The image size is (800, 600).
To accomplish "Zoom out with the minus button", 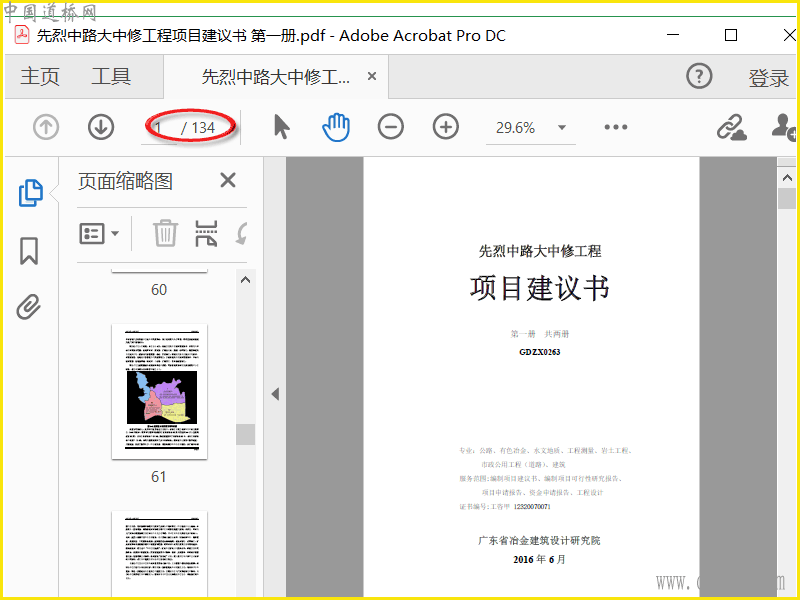I will [391, 127].
